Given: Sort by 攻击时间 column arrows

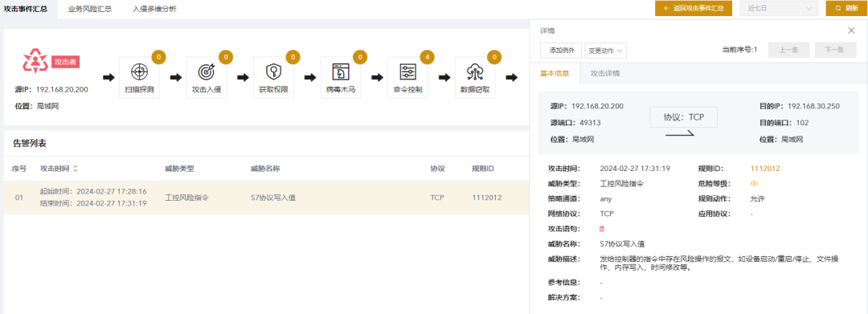Looking at the screenshot, I should (76, 168).
